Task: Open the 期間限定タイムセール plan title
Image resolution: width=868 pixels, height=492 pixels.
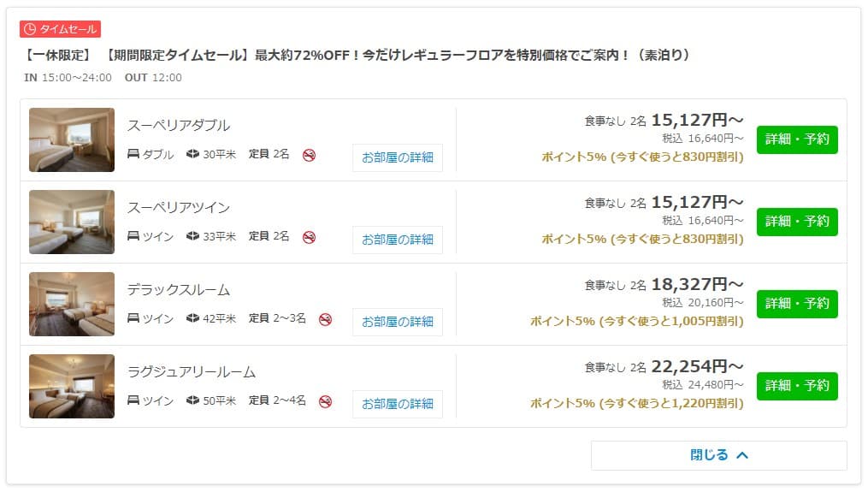Action: (356, 55)
